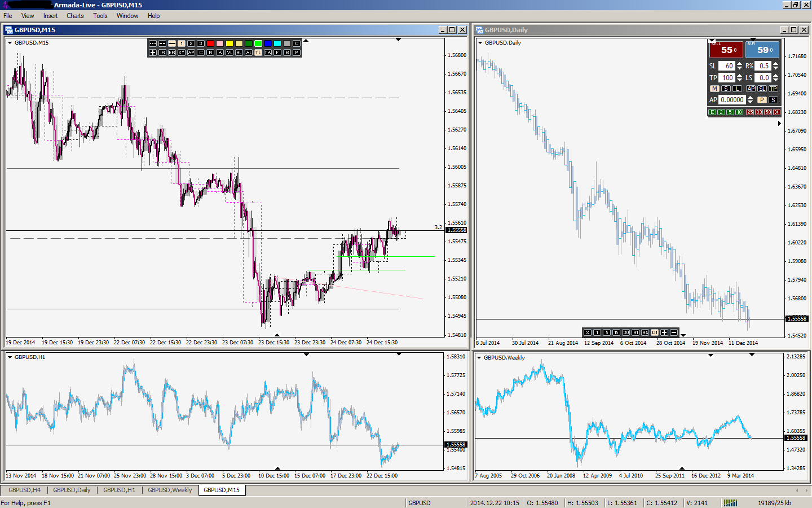The width and height of the screenshot is (812, 508).
Task: Select the dashed line style icon
Action: (162, 43)
